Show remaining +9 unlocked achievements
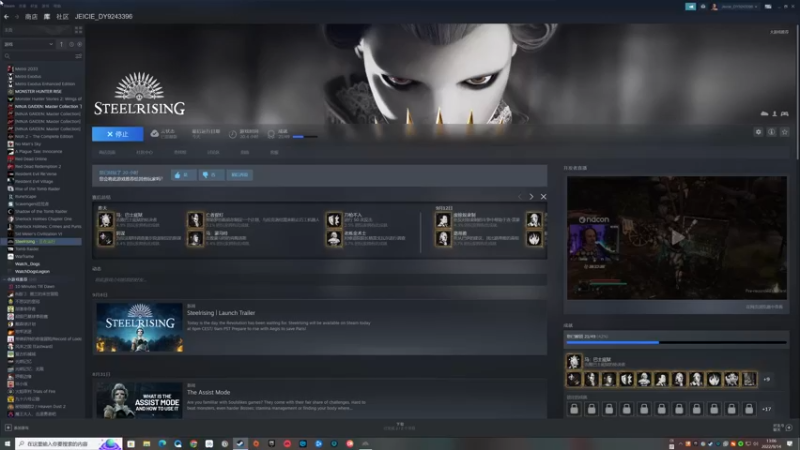 [767, 380]
